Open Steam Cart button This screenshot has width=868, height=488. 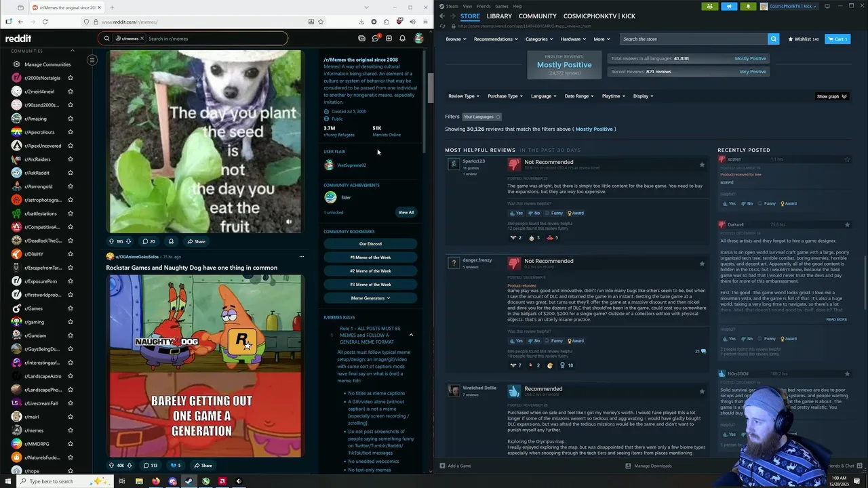[x=837, y=39]
